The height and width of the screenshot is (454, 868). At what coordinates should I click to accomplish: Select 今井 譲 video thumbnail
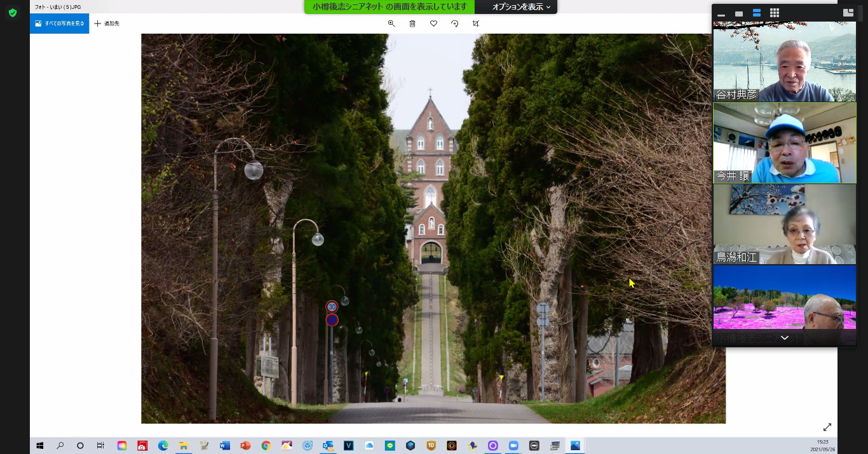[x=785, y=143]
